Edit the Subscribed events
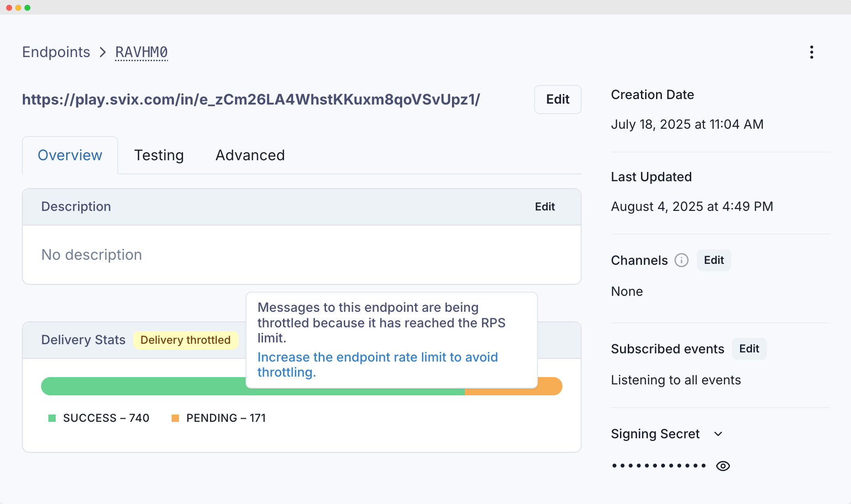The image size is (851, 504). pyautogui.click(x=749, y=349)
